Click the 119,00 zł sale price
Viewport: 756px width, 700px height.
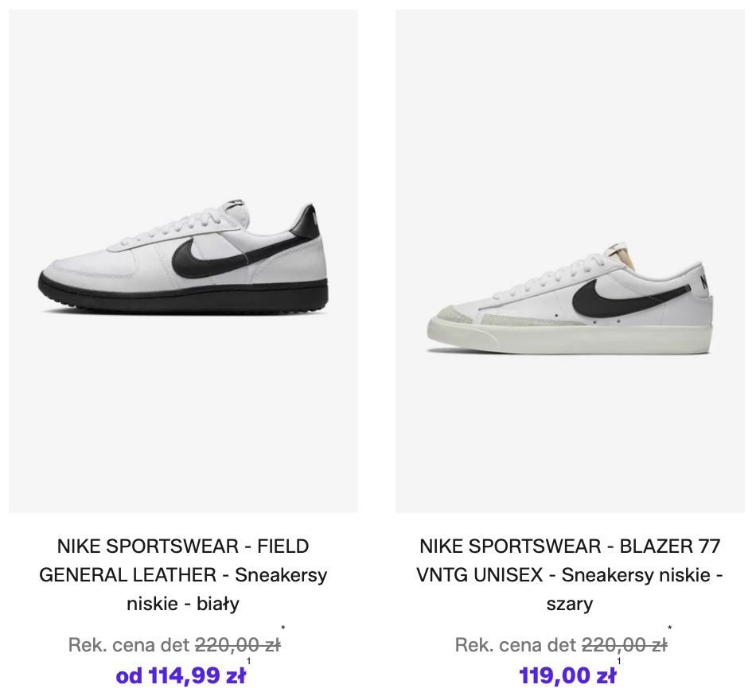567,676
